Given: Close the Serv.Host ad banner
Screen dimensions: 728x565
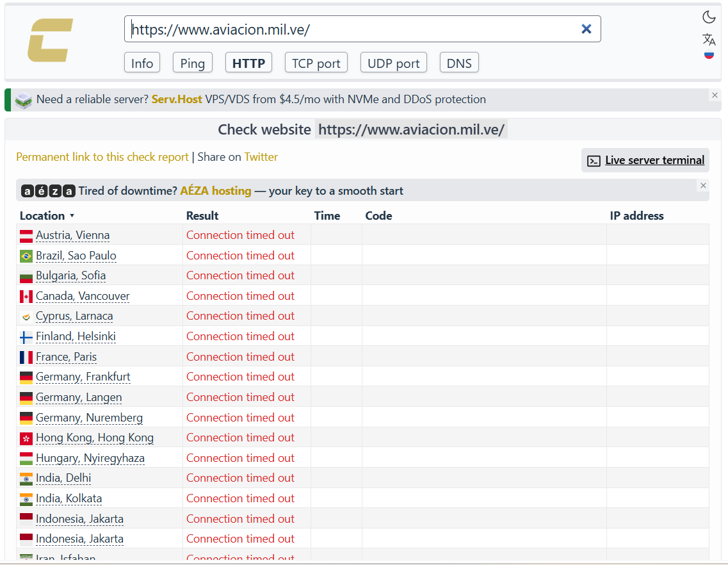Looking at the screenshot, I should pos(715,95).
